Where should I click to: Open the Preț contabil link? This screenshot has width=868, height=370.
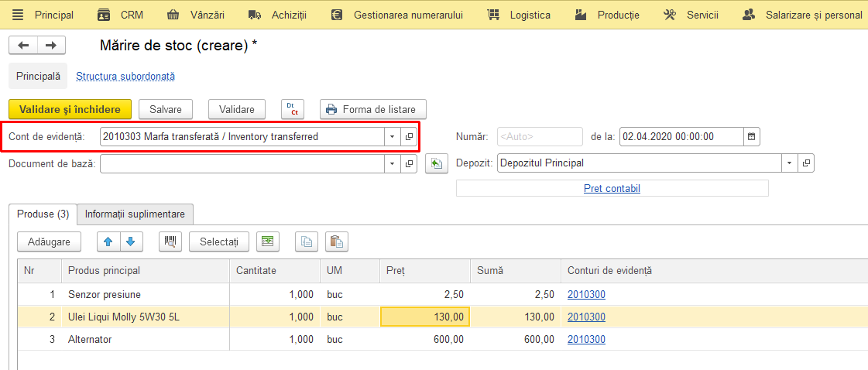click(612, 189)
